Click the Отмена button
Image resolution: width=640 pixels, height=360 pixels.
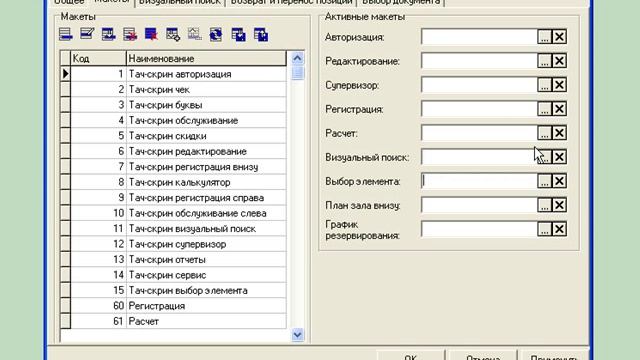pos(483,356)
